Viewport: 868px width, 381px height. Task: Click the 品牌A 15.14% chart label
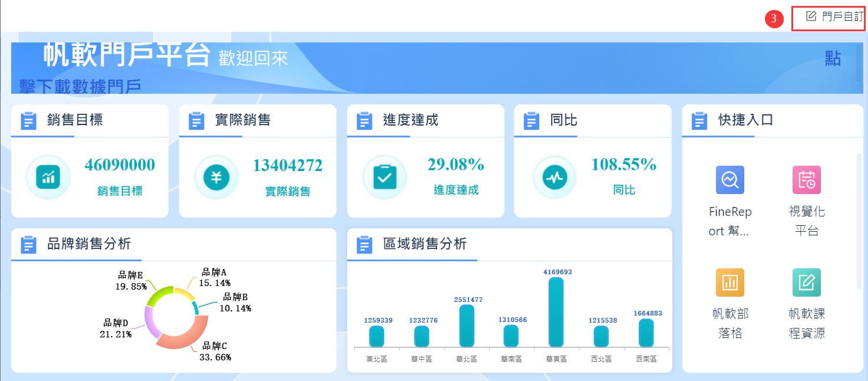pyautogui.click(x=214, y=277)
